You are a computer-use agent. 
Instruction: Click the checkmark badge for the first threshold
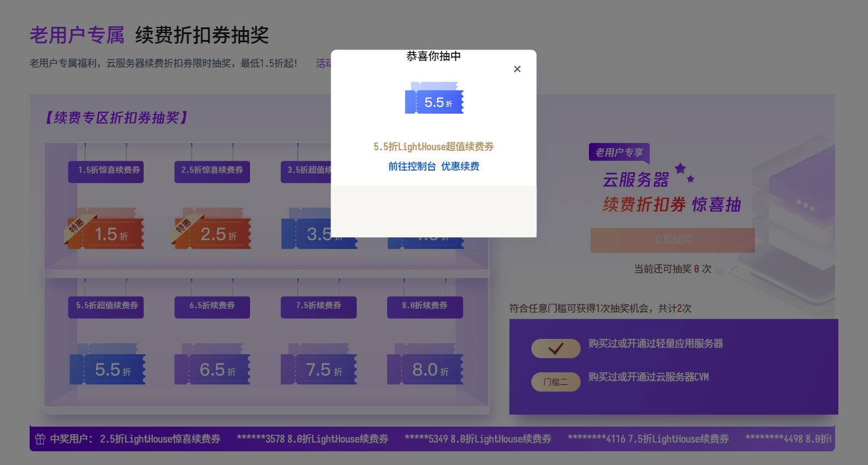pyautogui.click(x=556, y=348)
